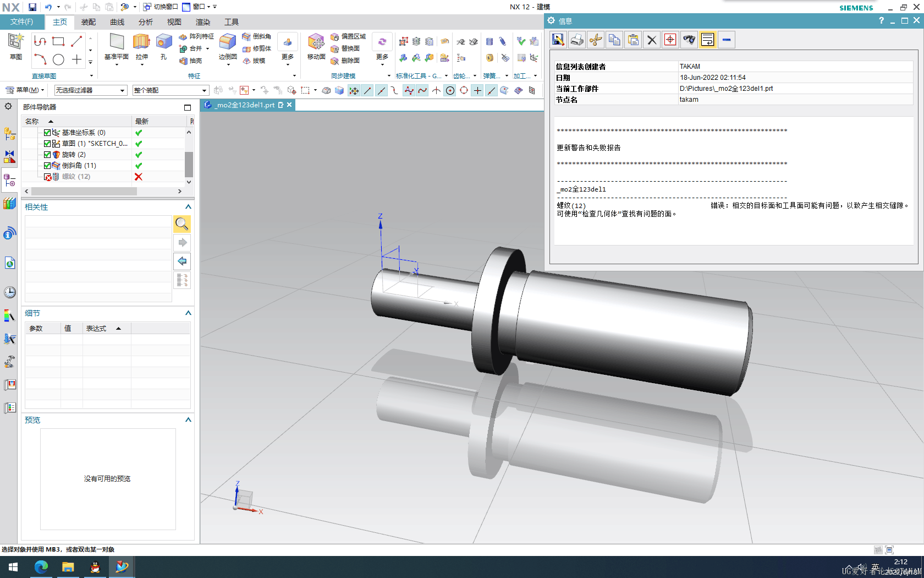The width and height of the screenshot is (924, 578).
Task: Click the black X delete icon in 信息 toolbar
Action: [x=652, y=40]
